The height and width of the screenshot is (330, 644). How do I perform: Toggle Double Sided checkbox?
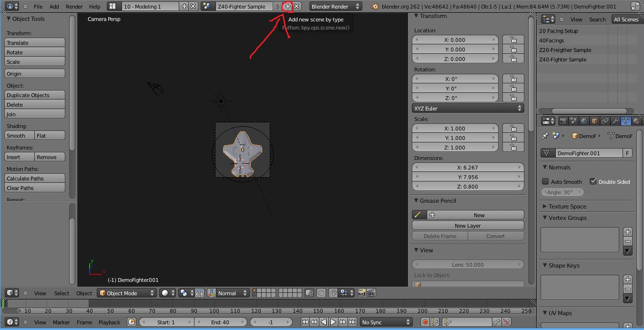(593, 181)
